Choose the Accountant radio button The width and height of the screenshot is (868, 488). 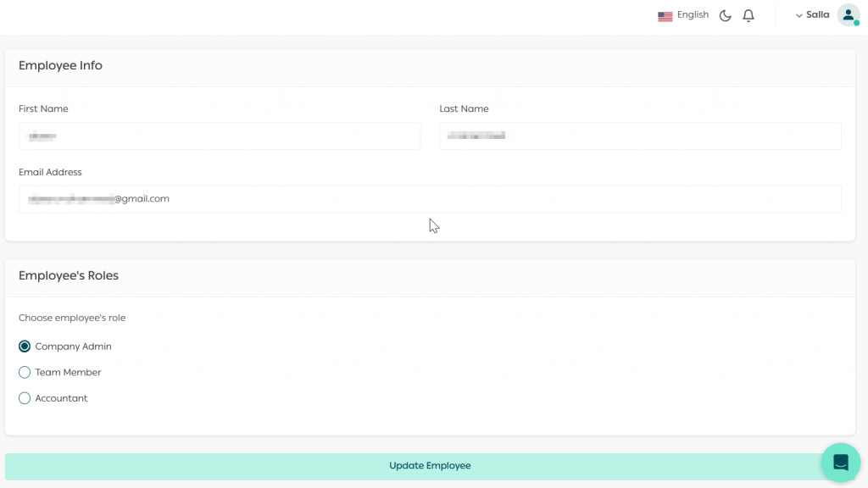pos(25,398)
